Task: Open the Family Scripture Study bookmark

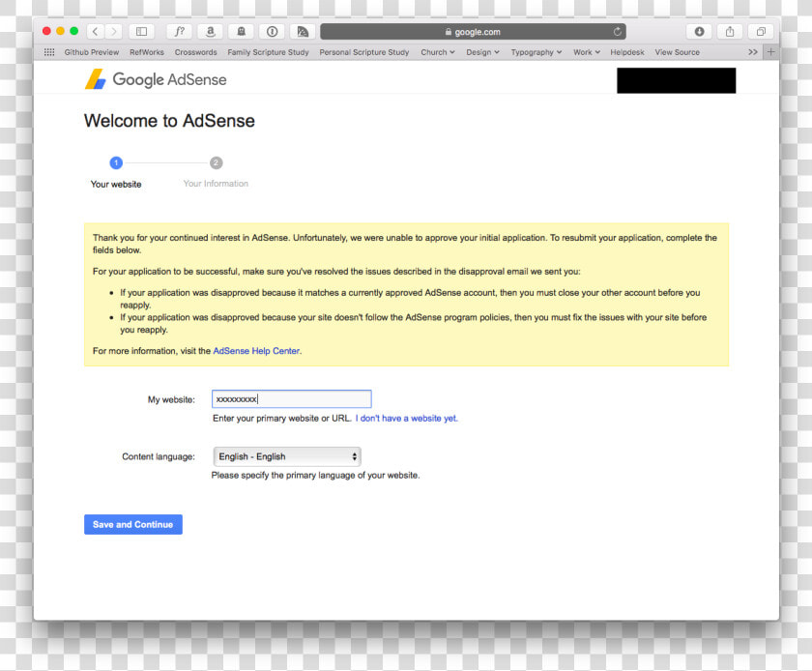Action: coord(269,52)
